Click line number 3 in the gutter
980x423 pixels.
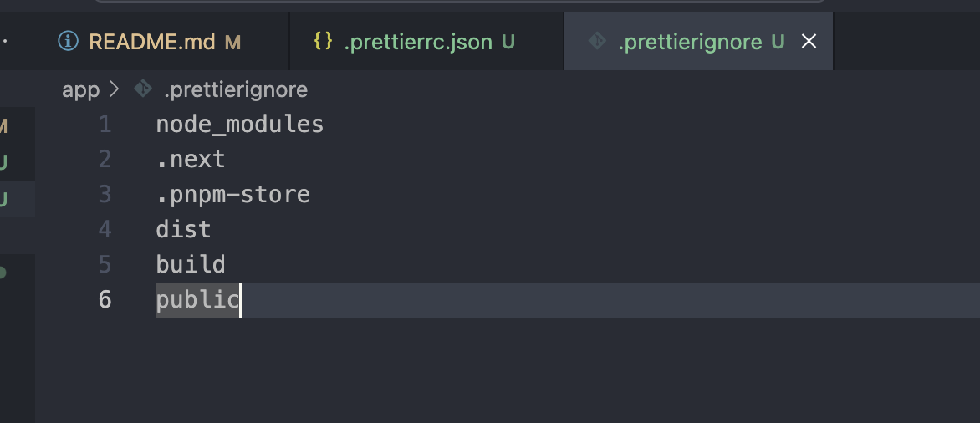105,195
